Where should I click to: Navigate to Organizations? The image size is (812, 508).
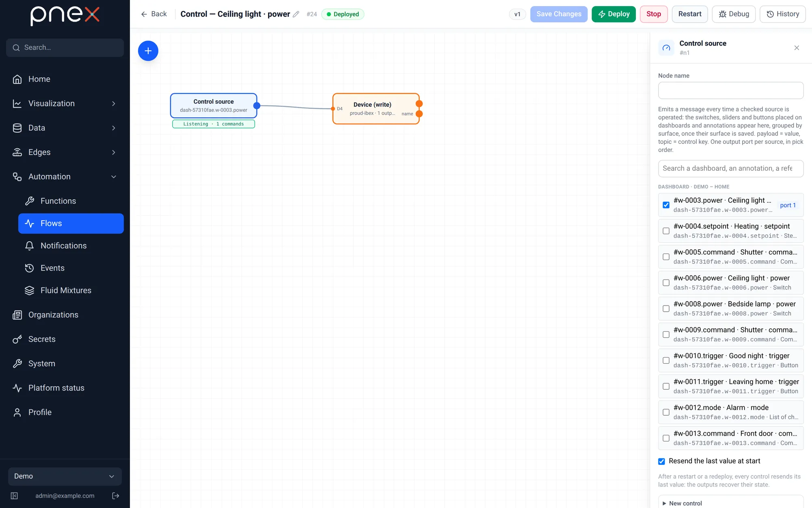click(x=65, y=315)
